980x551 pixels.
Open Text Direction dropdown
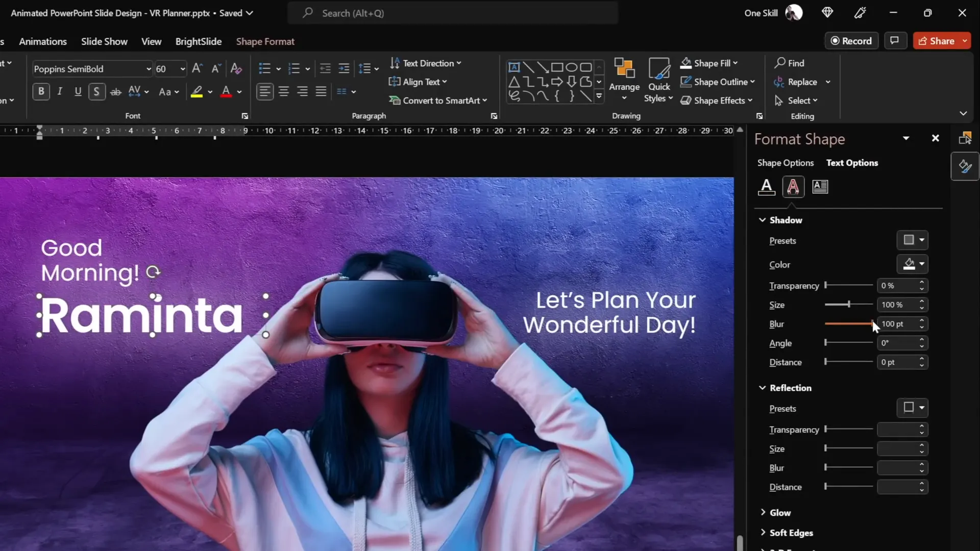tap(426, 63)
